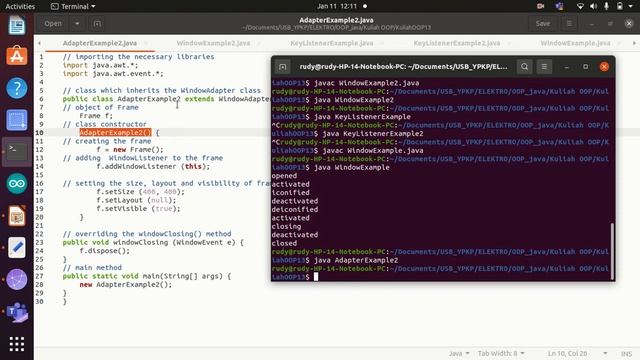Open the Terminal app menu in top bar
Viewport: 640px width, 360px height.
(73, 6)
